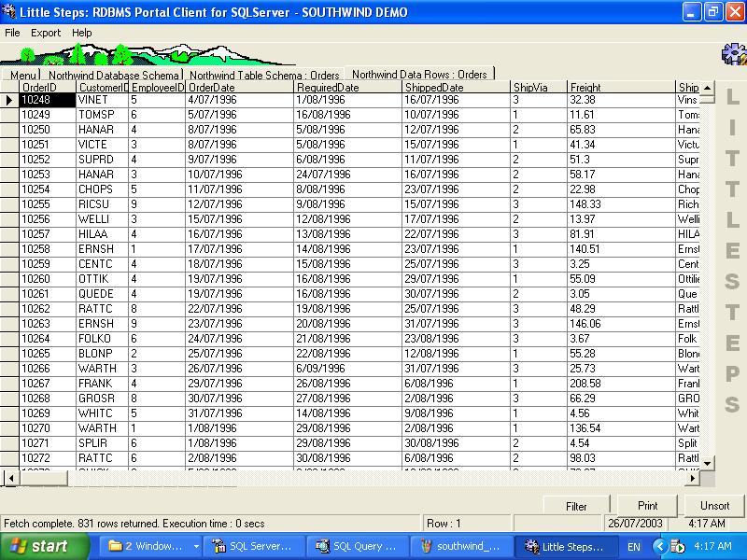The image size is (747, 560).
Task: Switch to Northwind Table Schema : Orders tab
Action: click(x=264, y=75)
